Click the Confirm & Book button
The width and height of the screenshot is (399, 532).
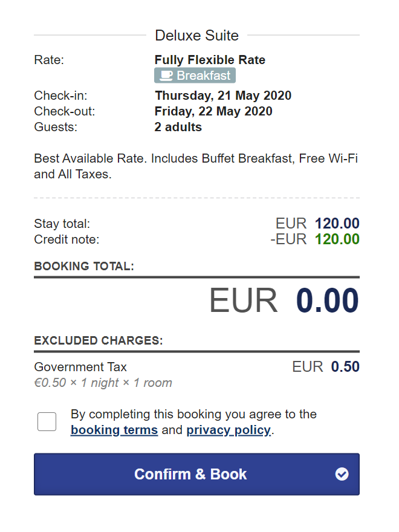pos(197,474)
